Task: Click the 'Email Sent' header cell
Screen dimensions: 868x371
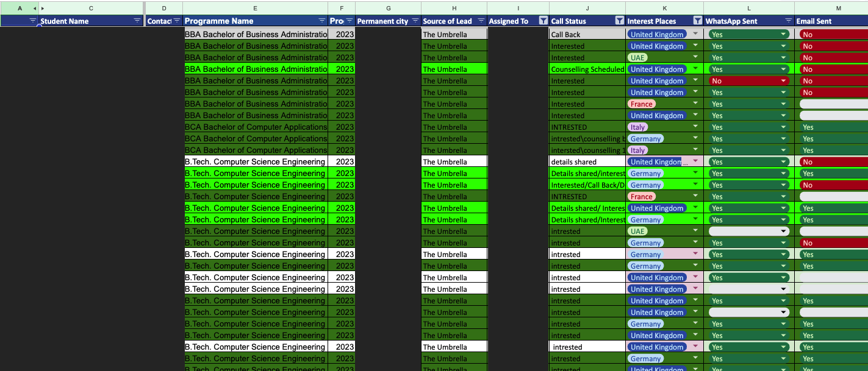Action: [831, 21]
